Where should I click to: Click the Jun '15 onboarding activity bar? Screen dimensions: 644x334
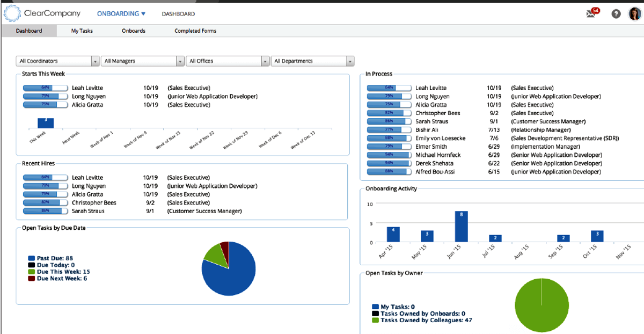[461, 226]
